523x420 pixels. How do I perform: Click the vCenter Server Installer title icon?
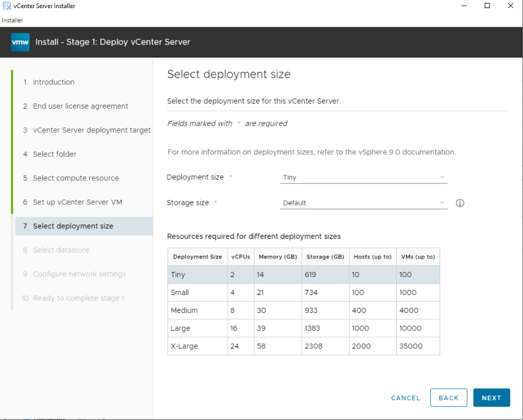point(7,6)
